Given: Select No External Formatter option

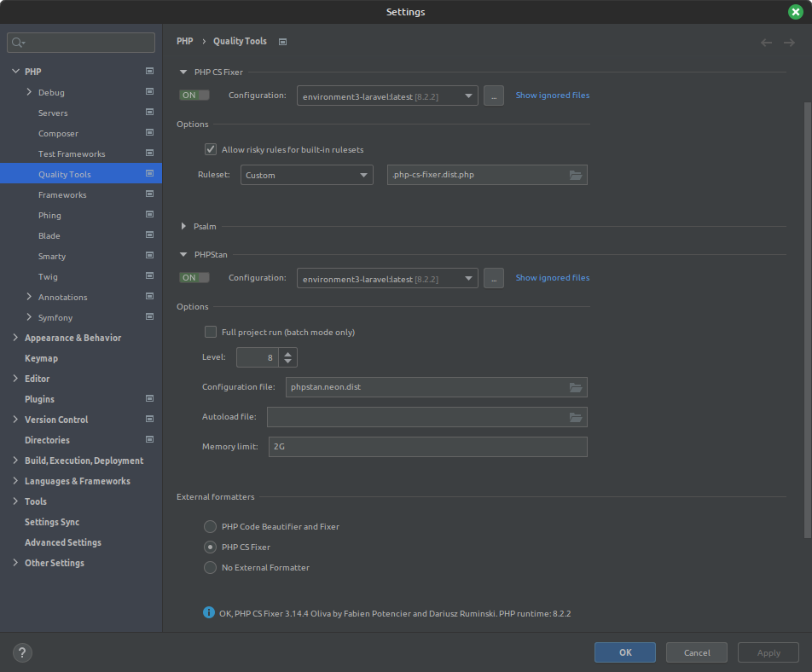Looking at the screenshot, I should [x=210, y=567].
